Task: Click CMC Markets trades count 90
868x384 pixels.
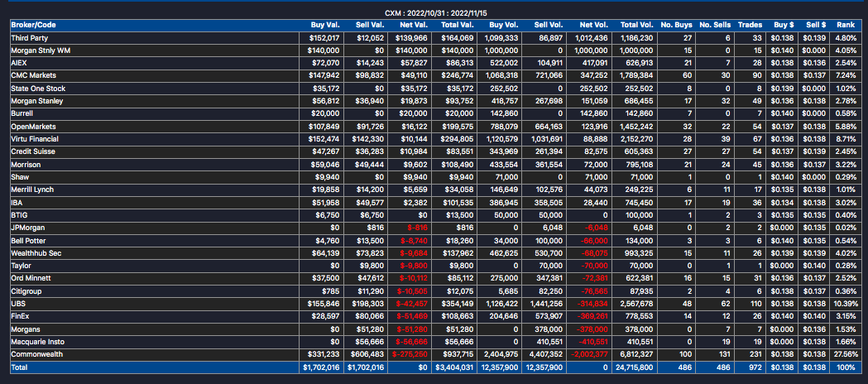Action: coord(758,75)
